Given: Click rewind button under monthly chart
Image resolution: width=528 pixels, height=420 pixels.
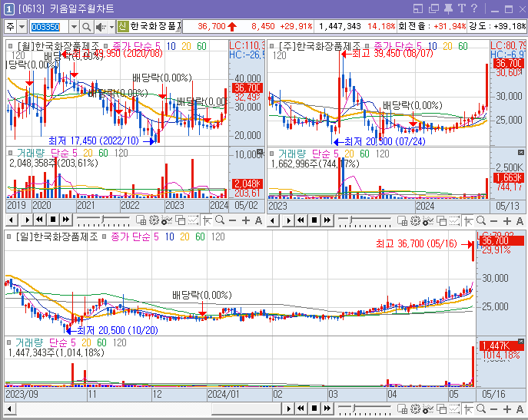Looking at the screenshot, I should (40, 220).
